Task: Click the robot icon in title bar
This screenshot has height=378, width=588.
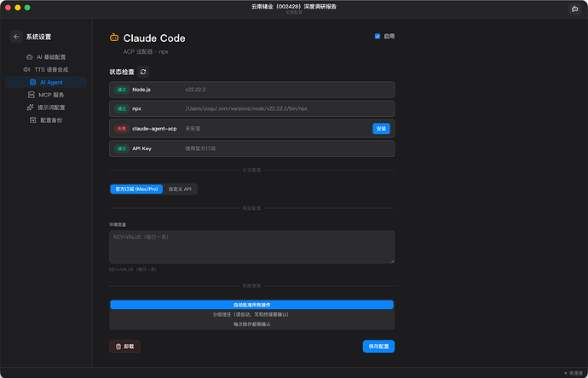Action: 574,9
